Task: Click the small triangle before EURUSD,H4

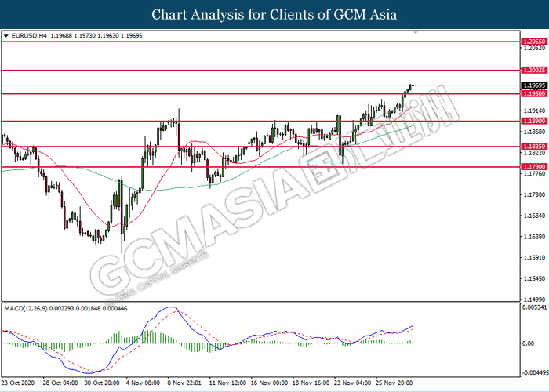Action: 6,36
